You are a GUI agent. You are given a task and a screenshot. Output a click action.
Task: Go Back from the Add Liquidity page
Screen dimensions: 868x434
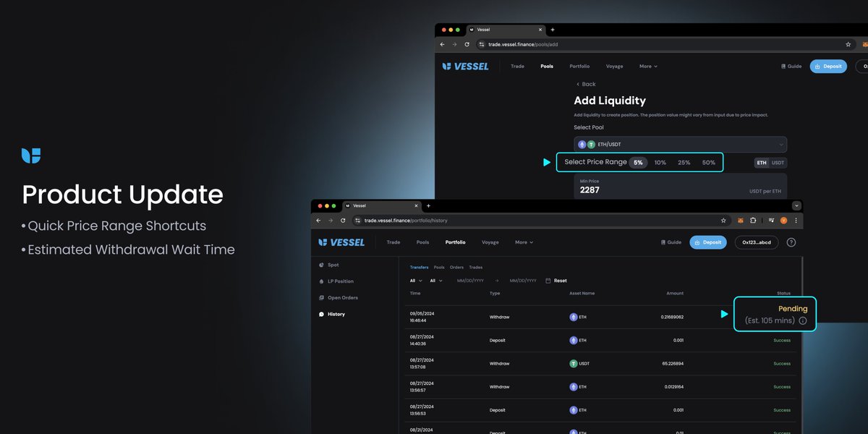pos(585,84)
